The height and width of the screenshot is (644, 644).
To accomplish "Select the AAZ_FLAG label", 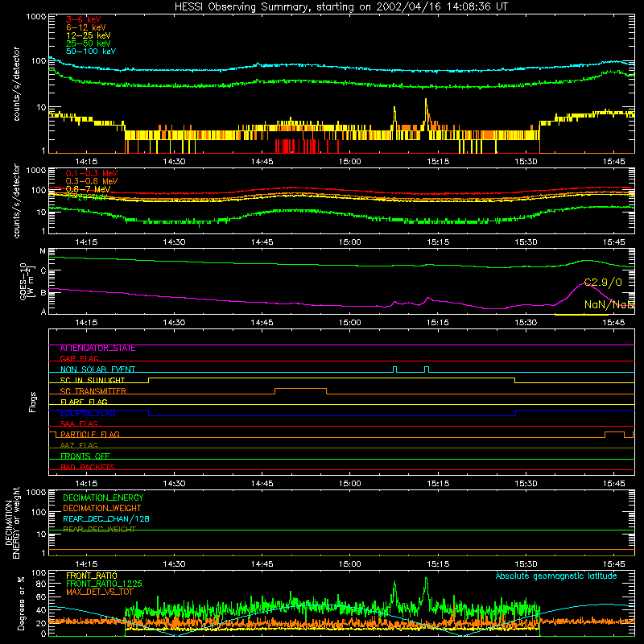I will pos(79,446).
